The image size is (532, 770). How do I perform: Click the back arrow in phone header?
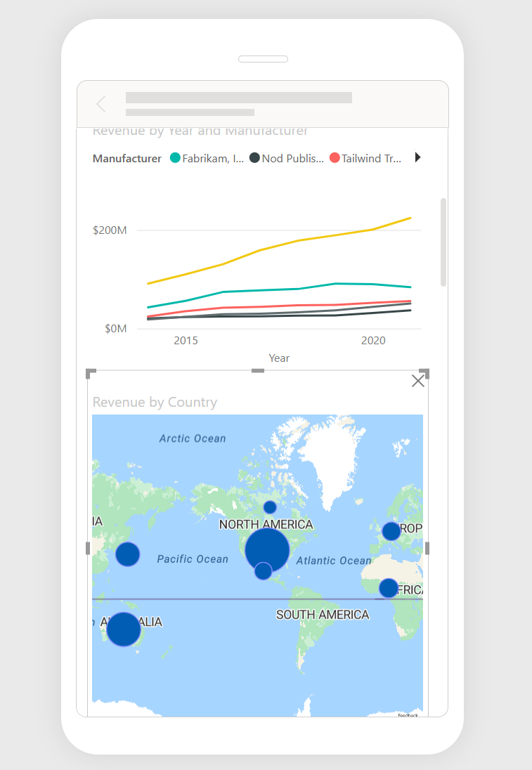tap(101, 104)
